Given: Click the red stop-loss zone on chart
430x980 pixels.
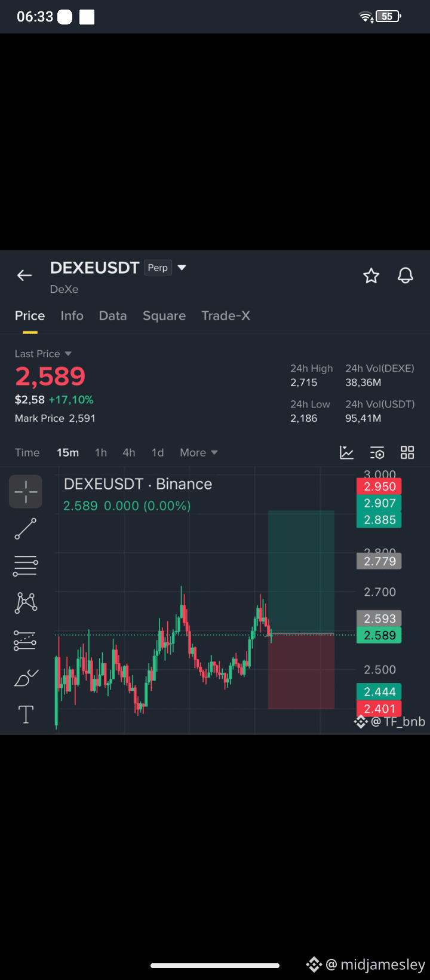Looking at the screenshot, I should [x=301, y=671].
